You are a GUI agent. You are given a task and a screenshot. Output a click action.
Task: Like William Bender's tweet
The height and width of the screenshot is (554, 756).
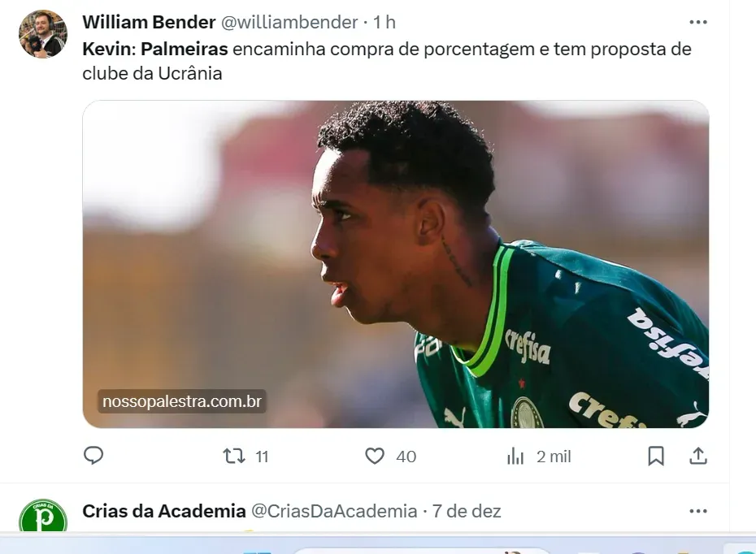click(375, 456)
